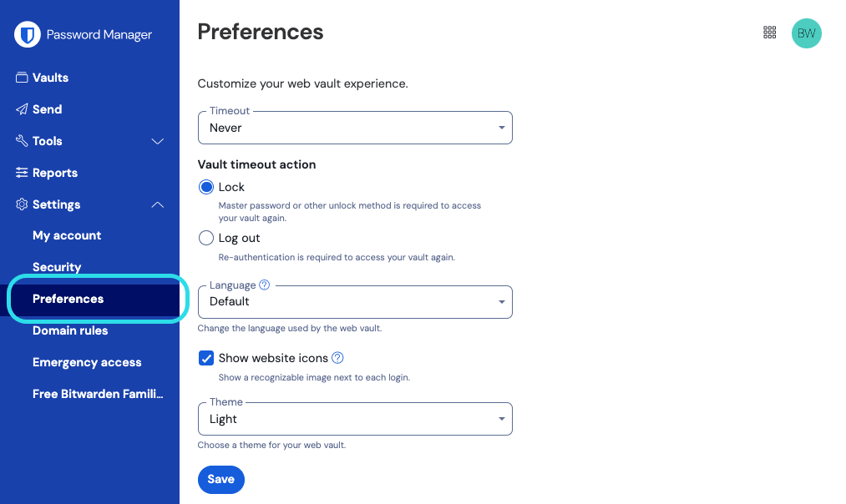
Task: Select the Lock timeout action
Action: point(206,187)
